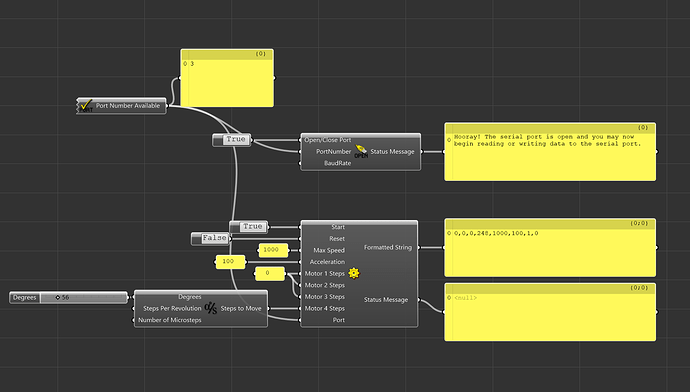
Task: Click the degrees-to-steps converter icon
Action: pyautogui.click(x=211, y=308)
